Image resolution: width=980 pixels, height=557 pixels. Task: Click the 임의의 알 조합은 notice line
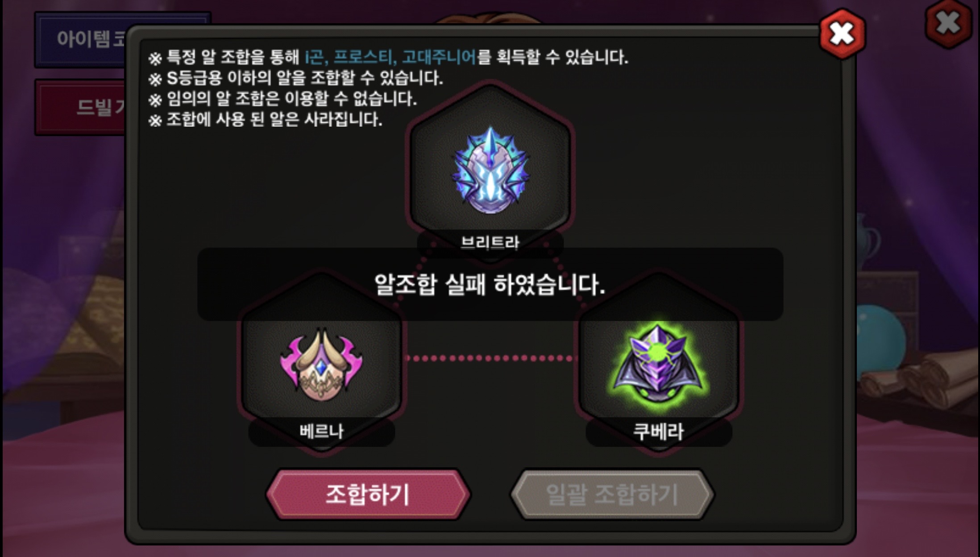pos(282,99)
